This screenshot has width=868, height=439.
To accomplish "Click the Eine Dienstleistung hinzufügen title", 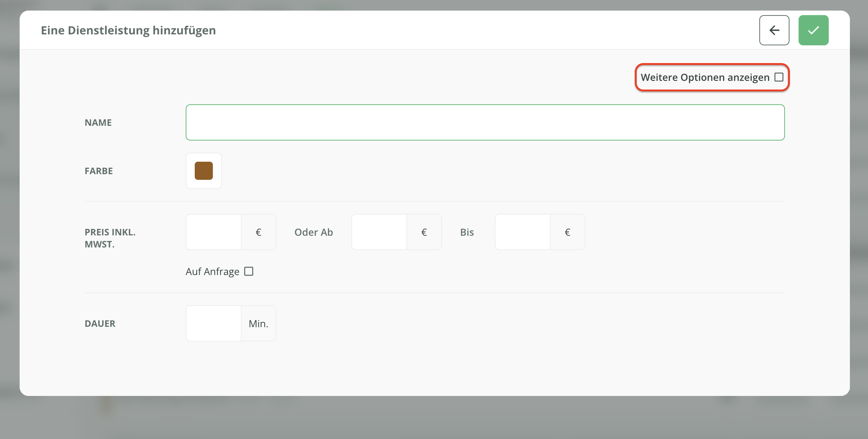I will [x=128, y=30].
